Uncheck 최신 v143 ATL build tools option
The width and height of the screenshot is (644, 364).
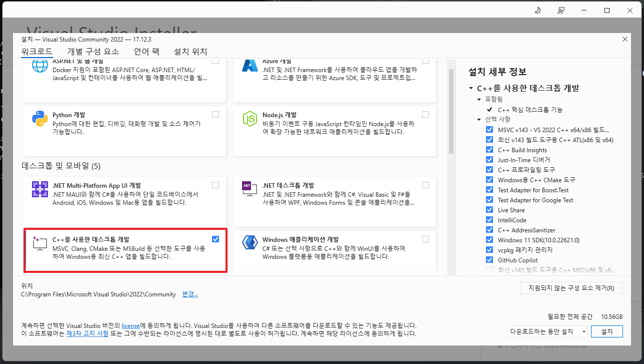coord(489,140)
